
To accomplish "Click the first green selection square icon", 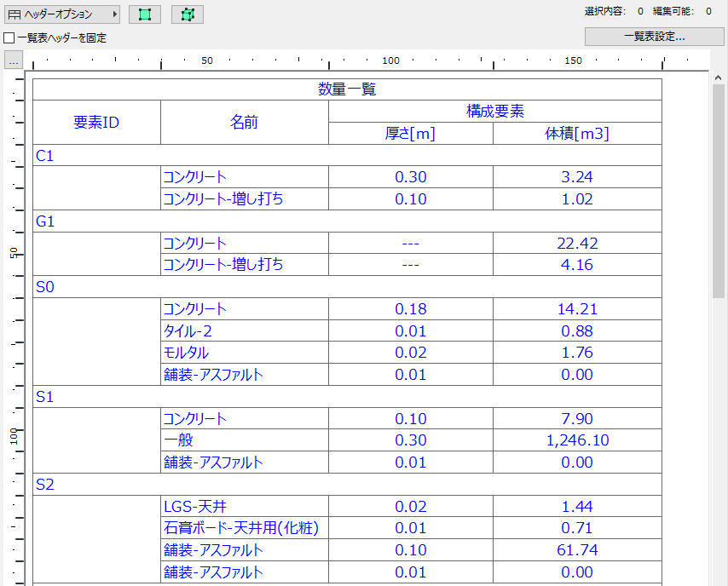I will (144, 14).
